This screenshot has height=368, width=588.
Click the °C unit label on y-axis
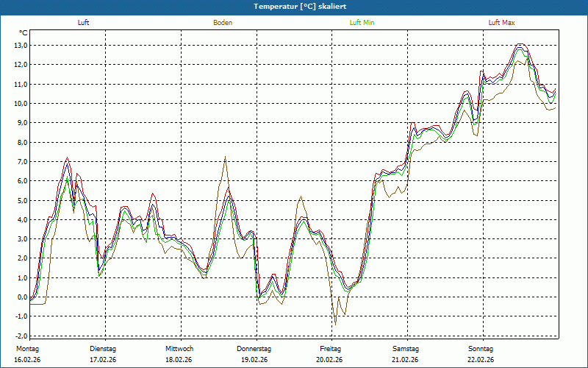(24, 33)
